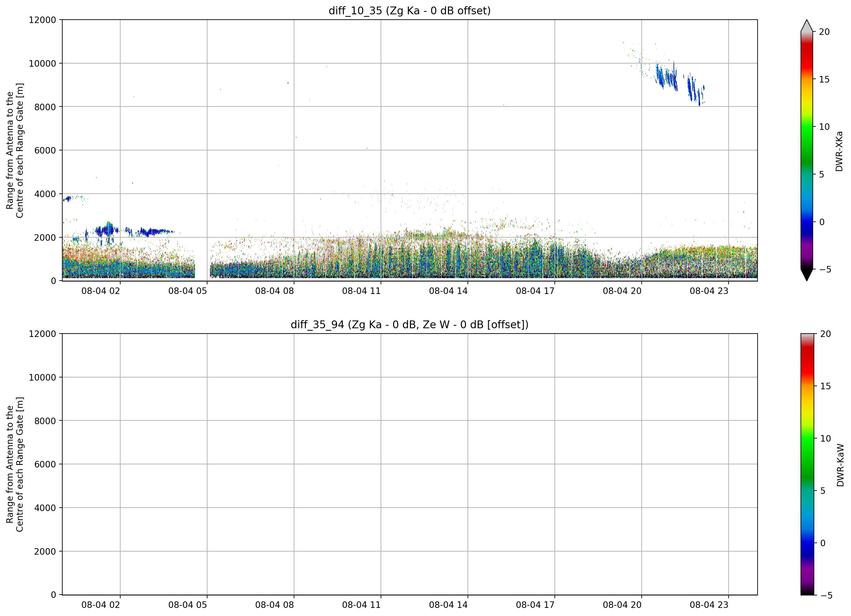This screenshot has height=616, width=851.
Task: Select the y-axis label of the diff_35_94 plot
Action: pos(15,464)
